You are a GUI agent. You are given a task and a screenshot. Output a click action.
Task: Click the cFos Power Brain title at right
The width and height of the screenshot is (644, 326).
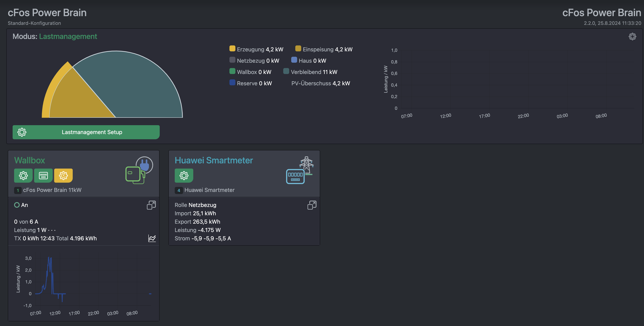pyautogui.click(x=602, y=12)
